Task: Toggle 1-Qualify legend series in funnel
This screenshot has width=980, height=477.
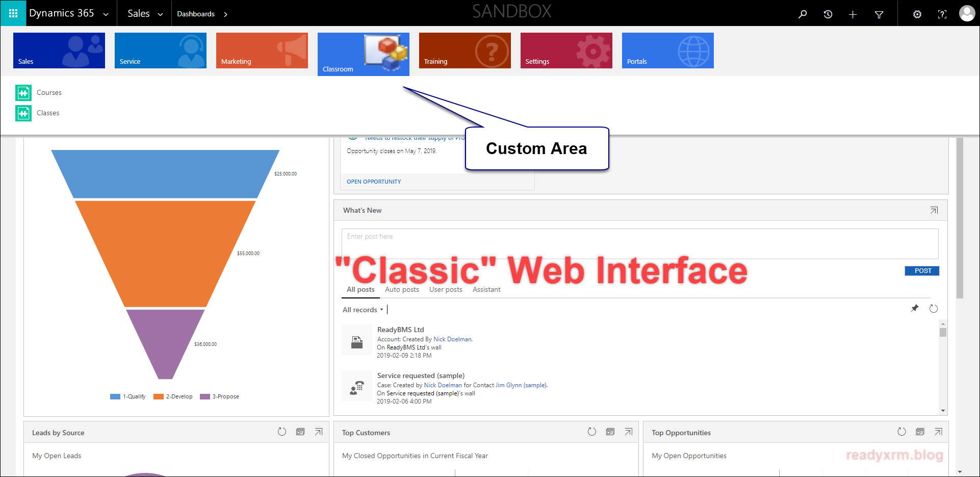Action: coord(128,396)
